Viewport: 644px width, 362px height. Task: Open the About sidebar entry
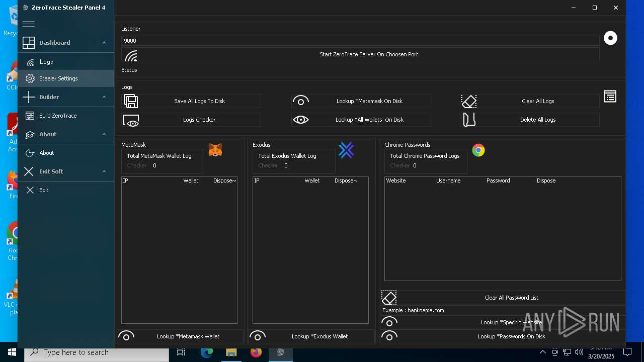[66, 153]
